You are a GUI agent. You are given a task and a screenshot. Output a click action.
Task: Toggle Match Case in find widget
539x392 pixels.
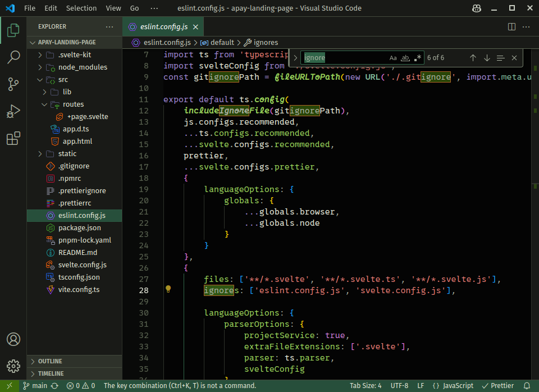click(x=393, y=58)
